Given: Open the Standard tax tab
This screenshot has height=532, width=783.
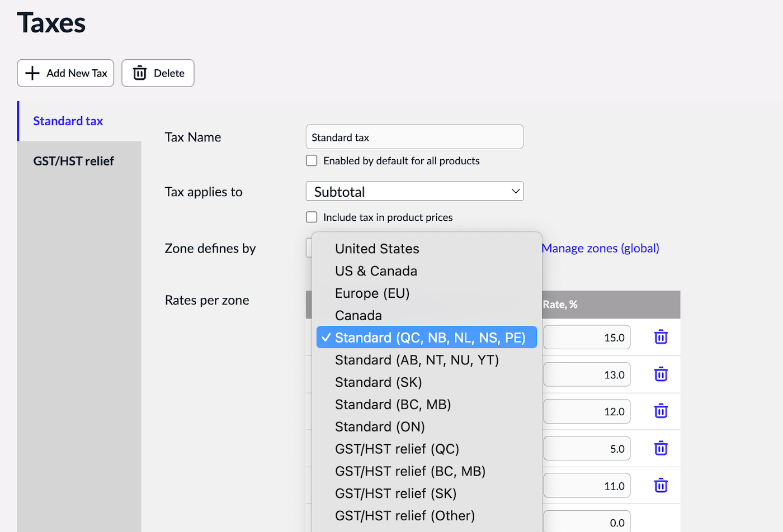Looking at the screenshot, I should click(x=68, y=121).
